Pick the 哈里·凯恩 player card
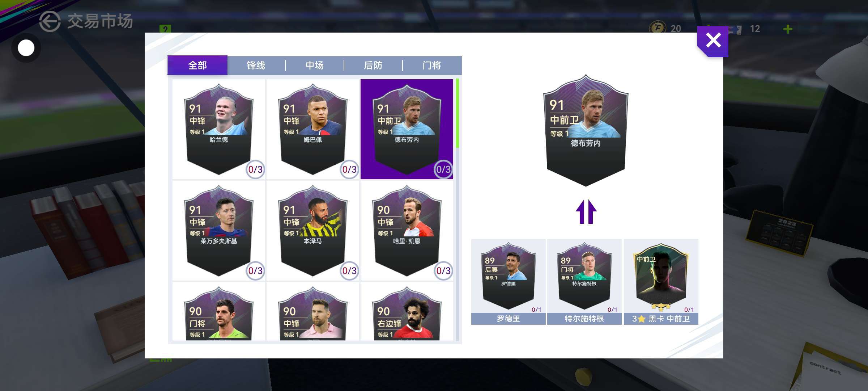868x391 pixels. (407, 231)
